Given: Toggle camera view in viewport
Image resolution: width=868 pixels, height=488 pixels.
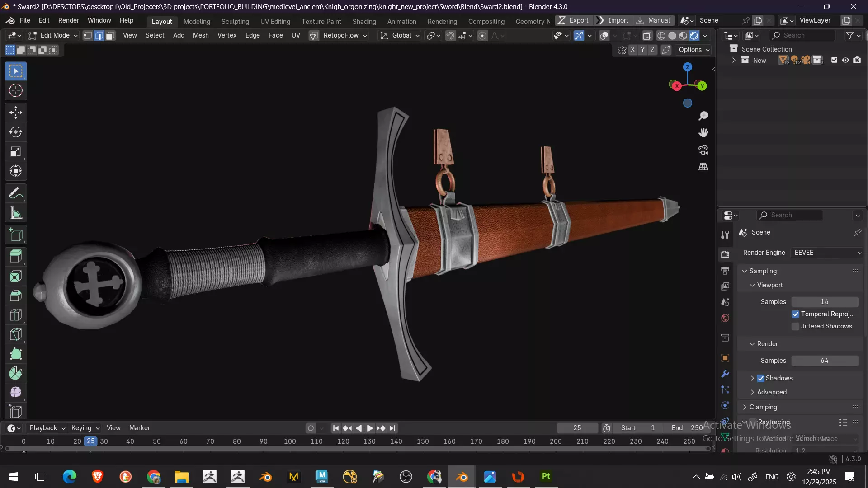Looking at the screenshot, I should (703, 150).
